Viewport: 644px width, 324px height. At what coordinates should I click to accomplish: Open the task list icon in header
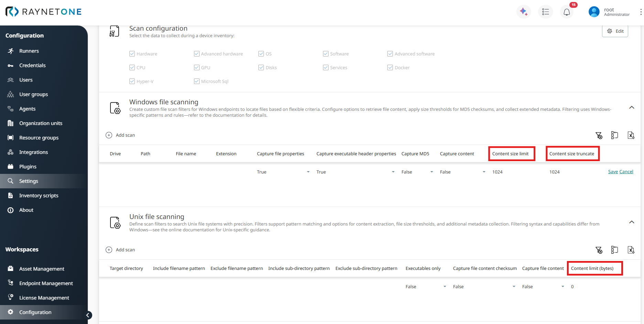(x=545, y=12)
